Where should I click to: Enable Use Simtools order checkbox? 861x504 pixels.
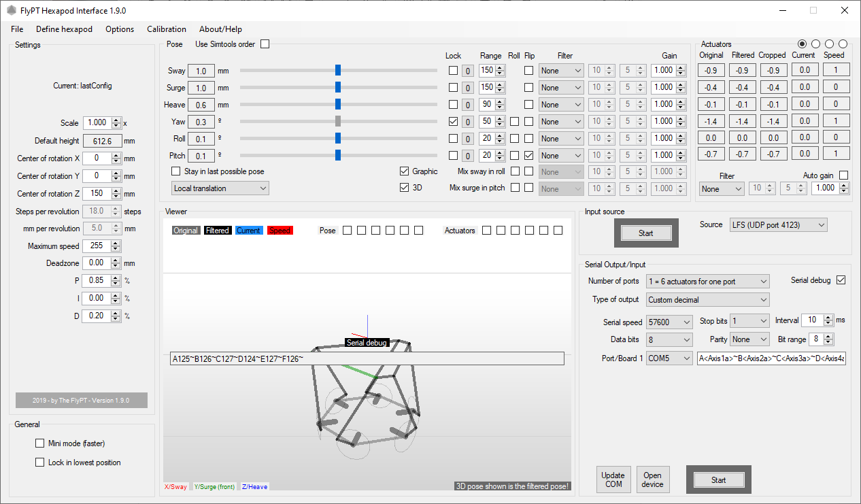click(x=265, y=44)
